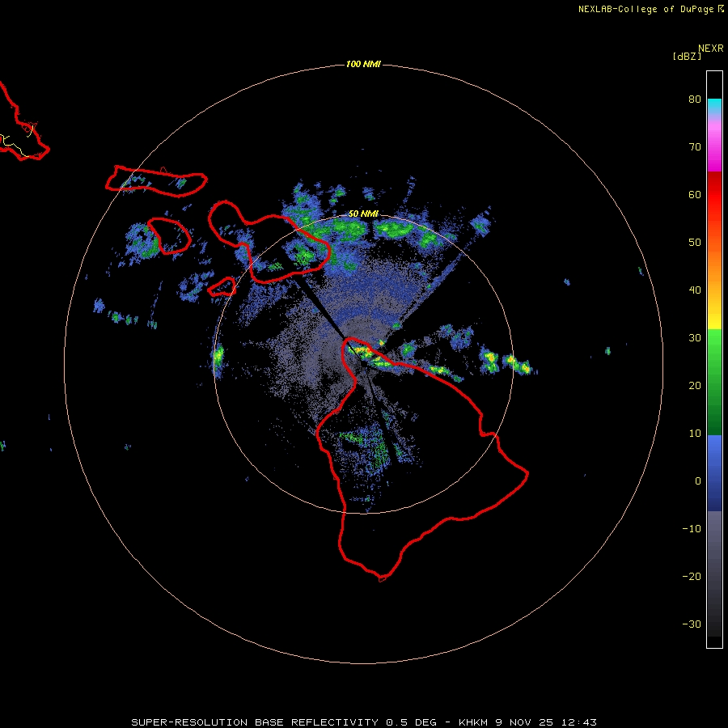The height and width of the screenshot is (728, 728).
Task: Click the 50 NMI range ring label
Action: (363, 214)
